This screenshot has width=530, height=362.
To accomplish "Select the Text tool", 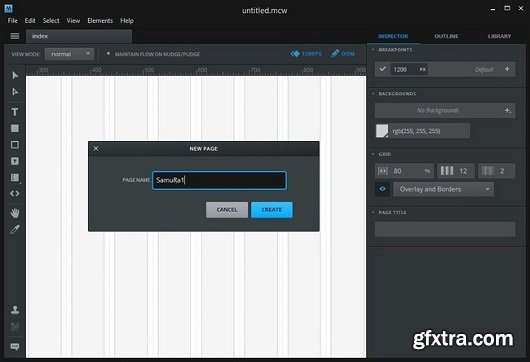I will [x=15, y=112].
